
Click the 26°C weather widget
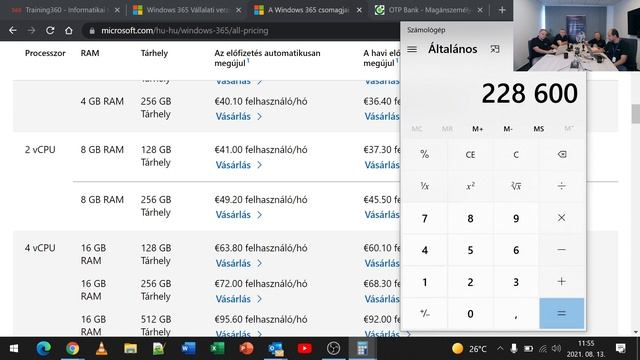469,349
